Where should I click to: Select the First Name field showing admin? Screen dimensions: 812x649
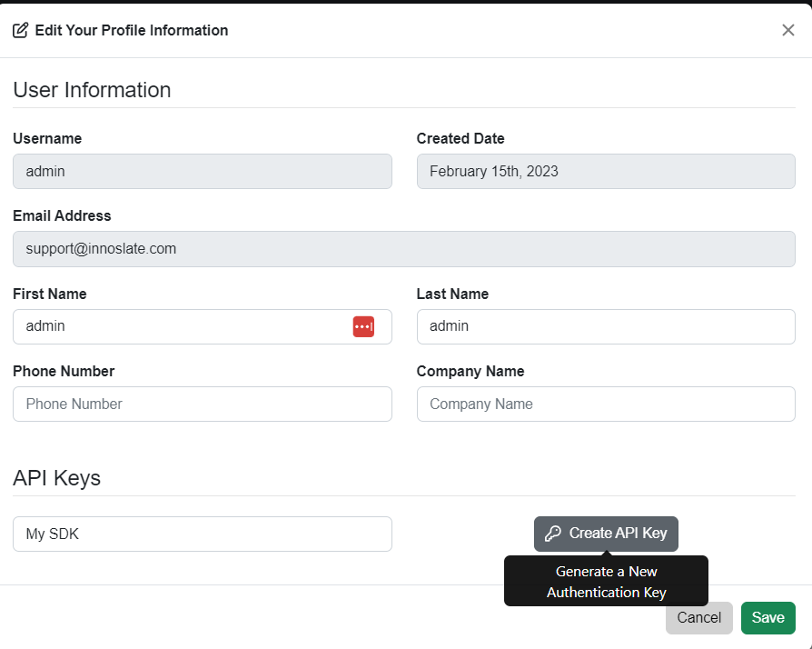[182, 326]
